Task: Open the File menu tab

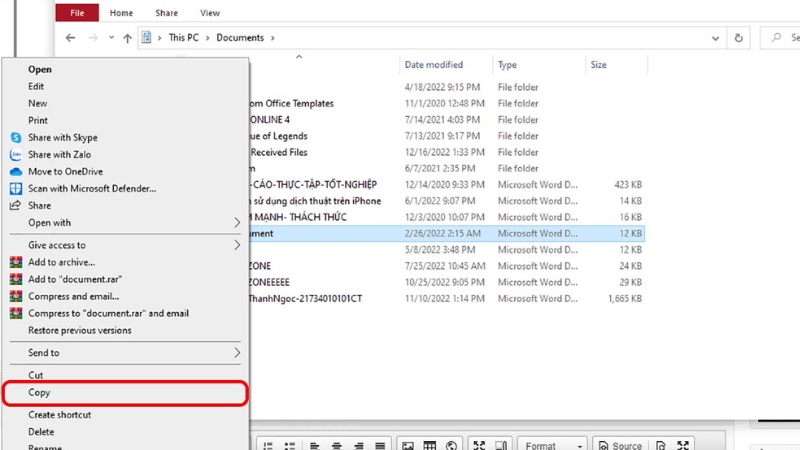Action: coord(77,13)
